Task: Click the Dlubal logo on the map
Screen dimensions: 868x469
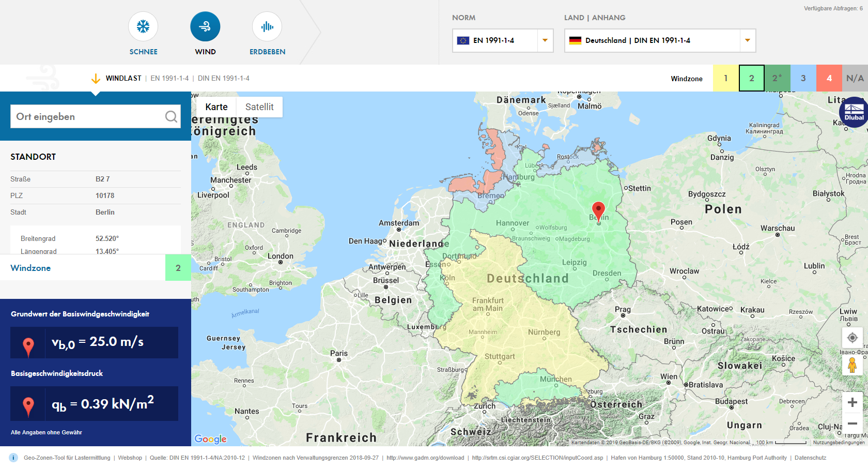Action: (x=854, y=112)
